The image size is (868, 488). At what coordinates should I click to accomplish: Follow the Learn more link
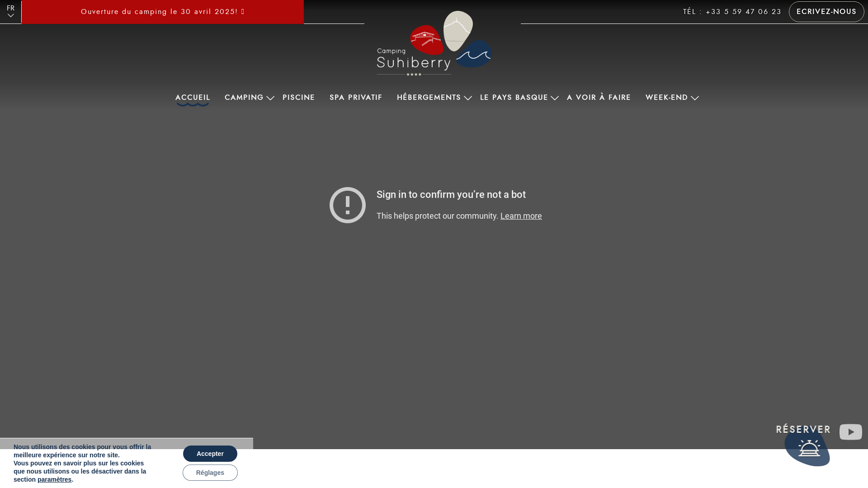pyautogui.click(x=521, y=216)
